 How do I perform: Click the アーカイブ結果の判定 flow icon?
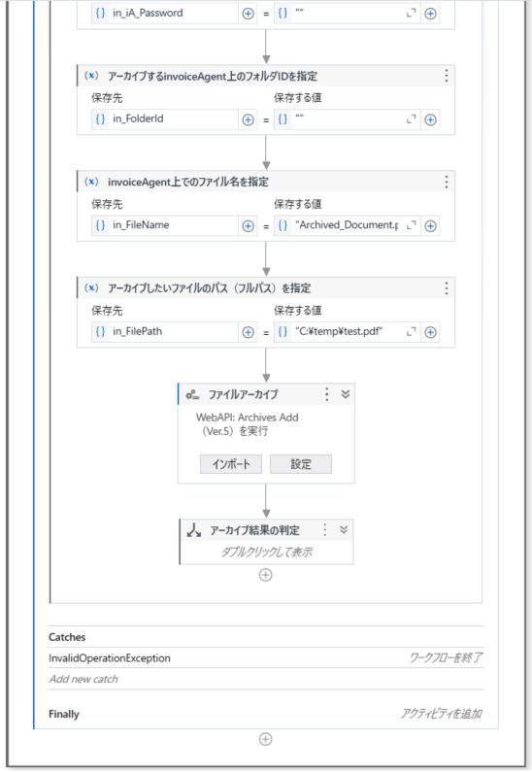(x=194, y=530)
